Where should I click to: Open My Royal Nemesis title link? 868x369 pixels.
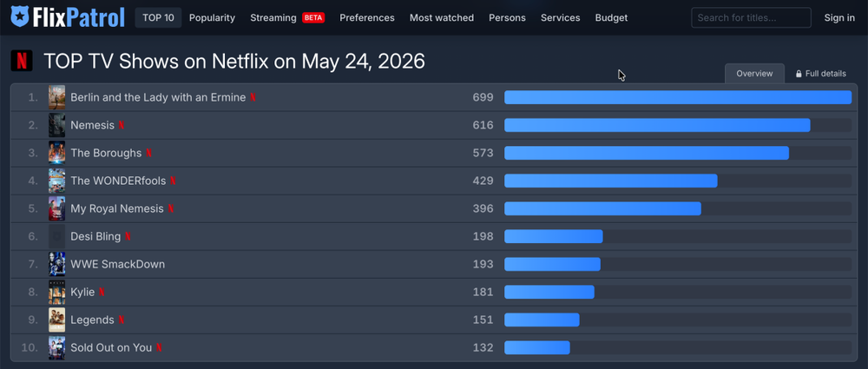point(117,209)
